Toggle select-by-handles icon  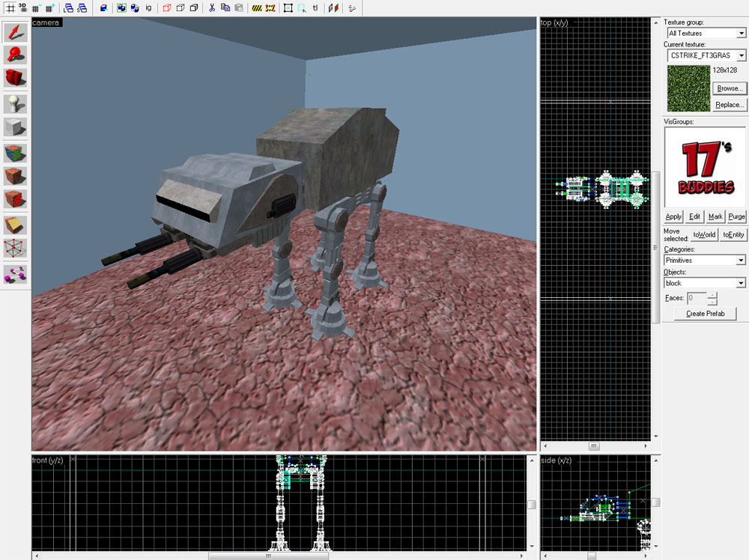click(x=288, y=8)
